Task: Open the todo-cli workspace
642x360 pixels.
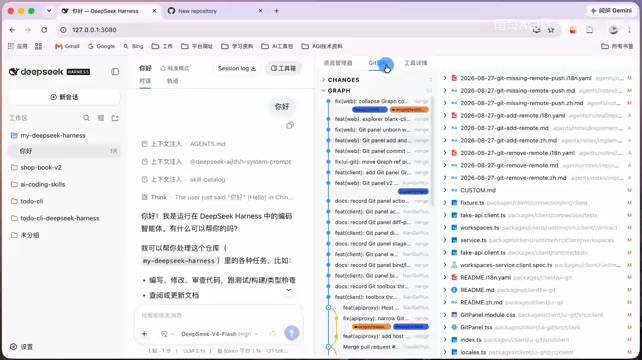Action: pyautogui.click(x=32, y=201)
